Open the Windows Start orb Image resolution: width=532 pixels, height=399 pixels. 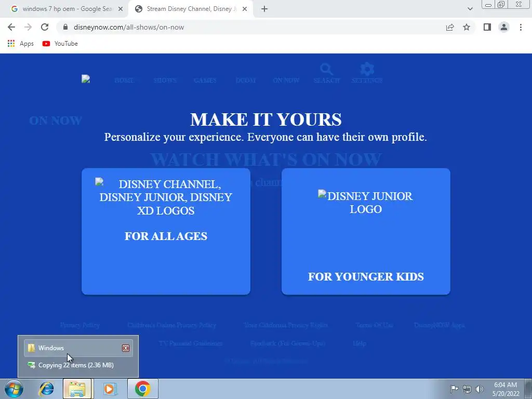click(x=14, y=389)
